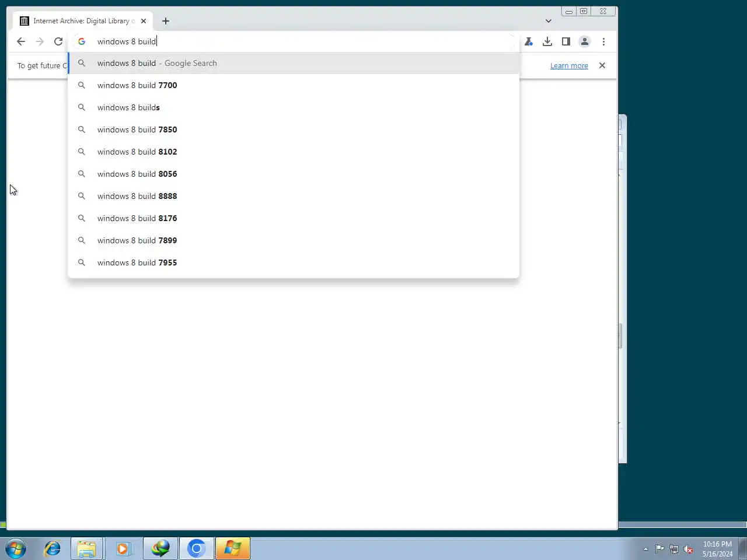Open Chrome downloads icon
The image size is (747, 560).
tap(547, 41)
